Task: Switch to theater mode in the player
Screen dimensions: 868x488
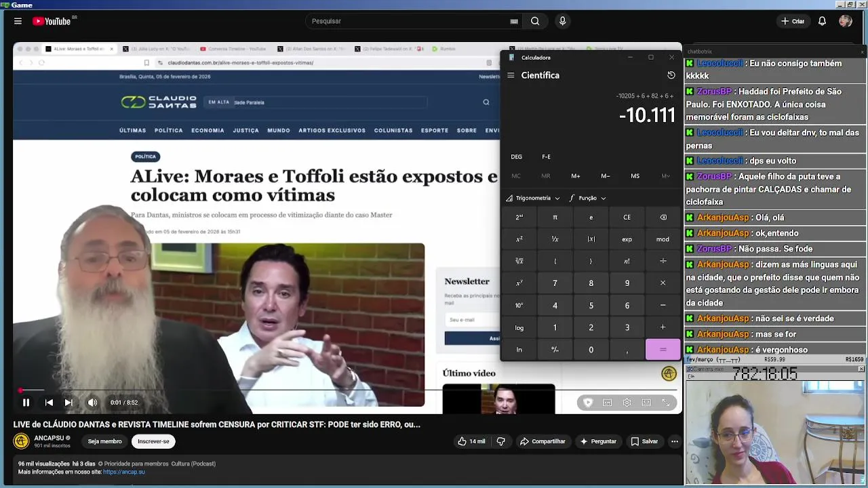Action: pyautogui.click(x=646, y=403)
